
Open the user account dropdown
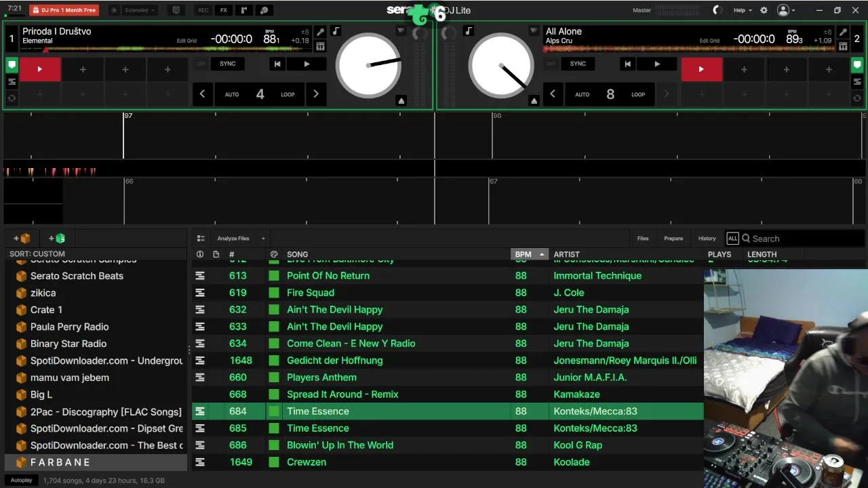787,10
